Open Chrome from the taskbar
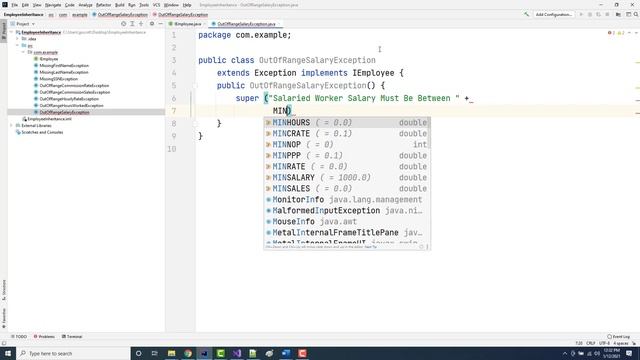 (188, 353)
